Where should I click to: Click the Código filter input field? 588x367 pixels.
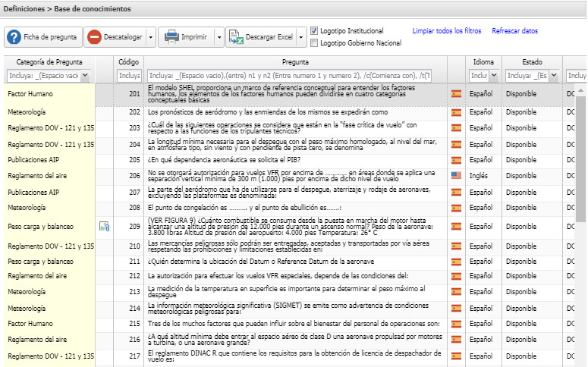[129, 76]
